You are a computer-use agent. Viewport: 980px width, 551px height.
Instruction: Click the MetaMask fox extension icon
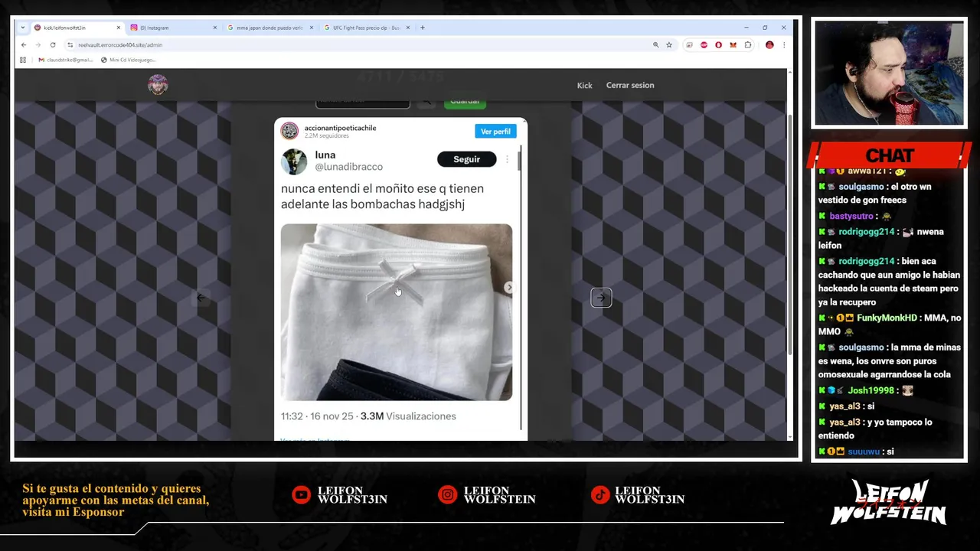(x=733, y=45)
